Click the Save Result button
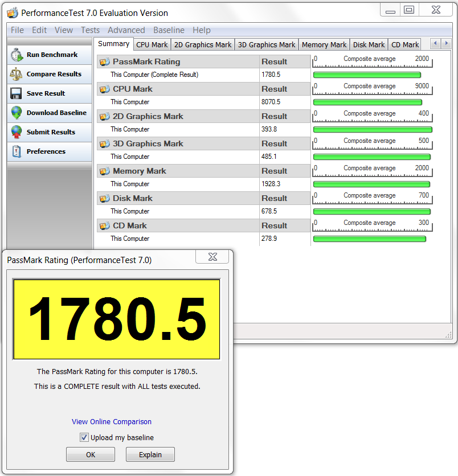This screenshot has width=458, height=476. click(50, 93)
